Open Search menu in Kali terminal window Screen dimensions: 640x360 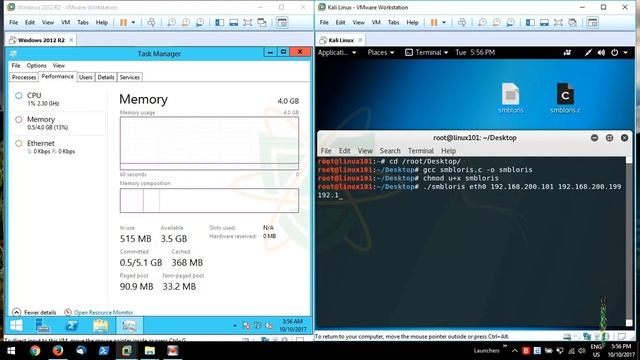[x=390, y=151]
